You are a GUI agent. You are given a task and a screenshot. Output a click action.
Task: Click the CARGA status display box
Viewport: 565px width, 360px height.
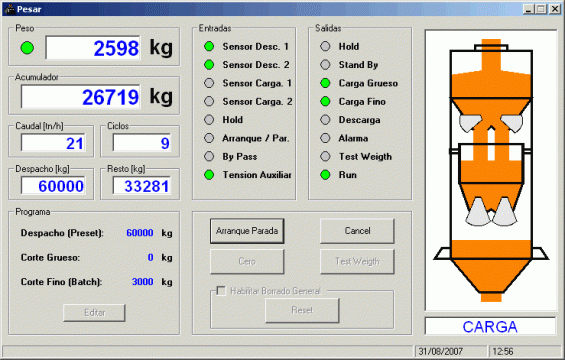tap(490, 326)
